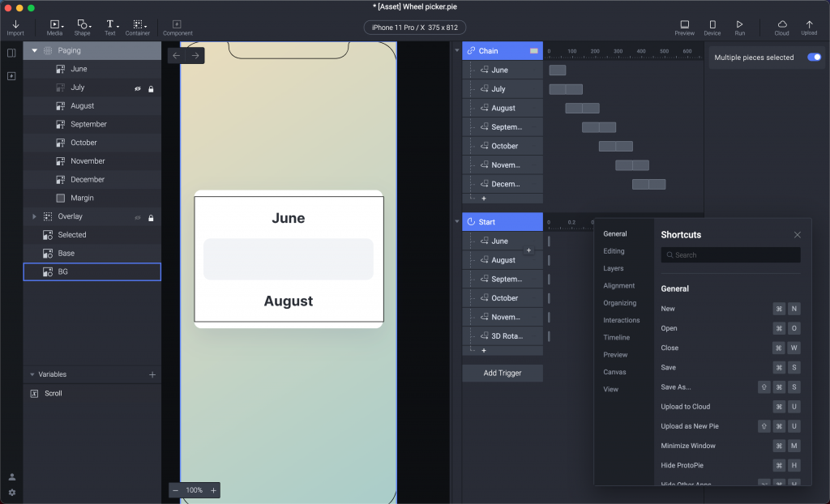830x504 pixels.
Task: Toggle visibility of the July layer
Action: click(x=138, y=88)
